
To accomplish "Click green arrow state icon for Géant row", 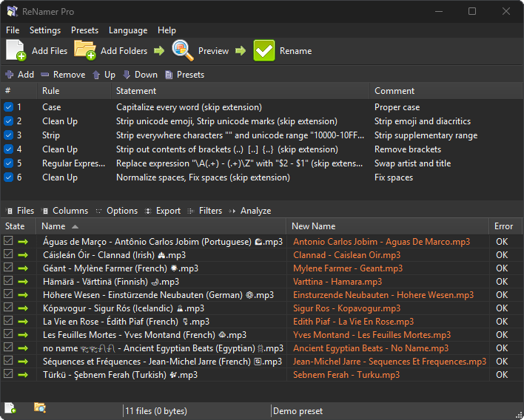I will pos(23,268).
